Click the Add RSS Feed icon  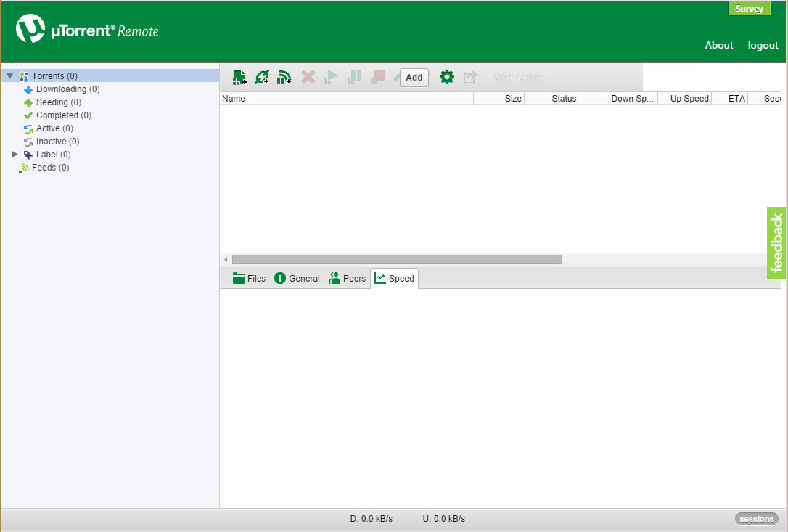tap(284, 77)
